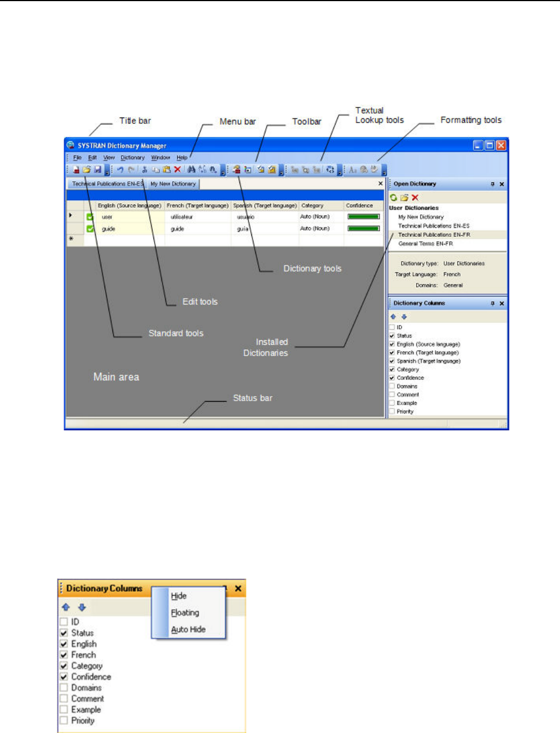Screen dimensions: 560x733
Task: Uncheck 'Confidence' box in lower Dictionary Columns figure
Action: [x=64, y=677]
